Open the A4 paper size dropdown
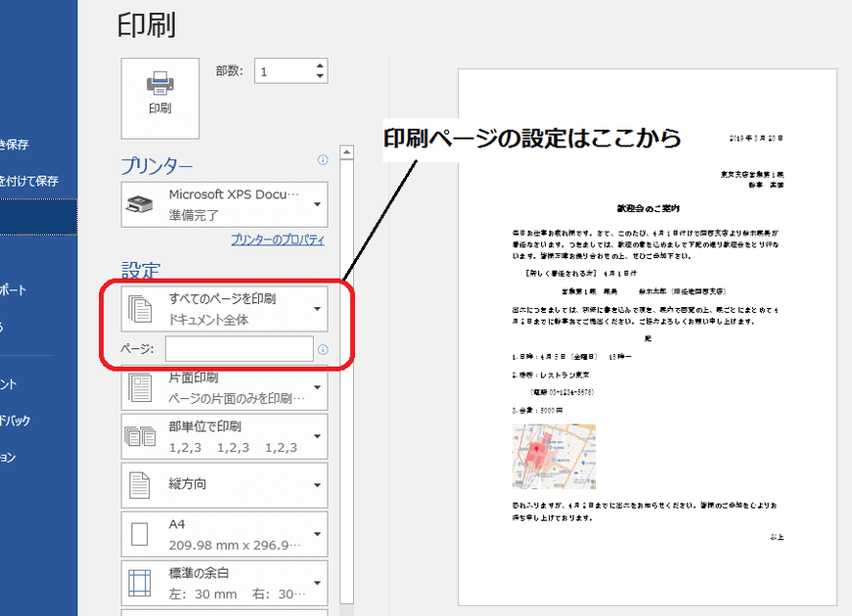The width and height of the screenshot is (852, 616). coord(224,534)
